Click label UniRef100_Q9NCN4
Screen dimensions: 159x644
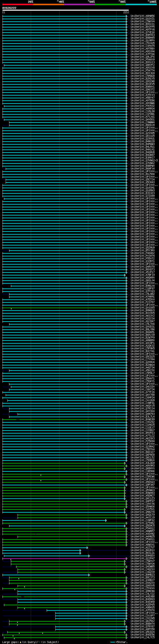click(x=142, y=591)
